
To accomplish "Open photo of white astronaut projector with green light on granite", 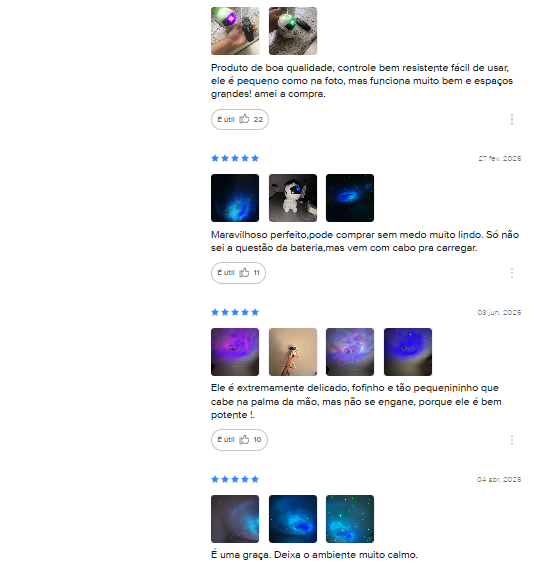I will [293, 31].
